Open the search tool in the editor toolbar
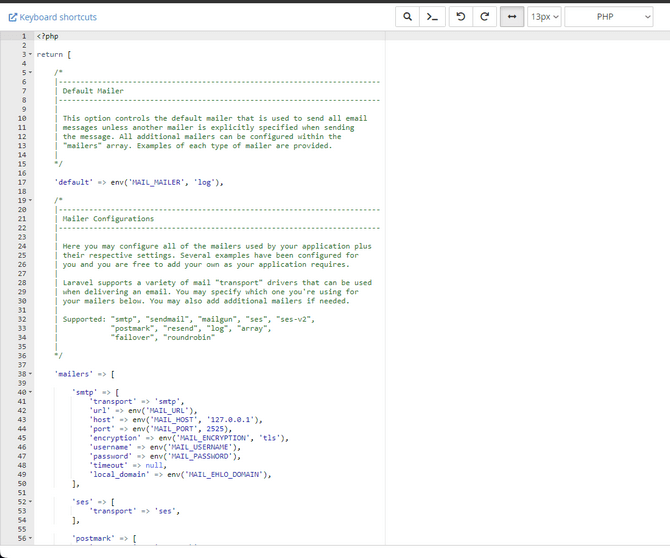This screenshot has height=558, width=670. pos(408,17)
